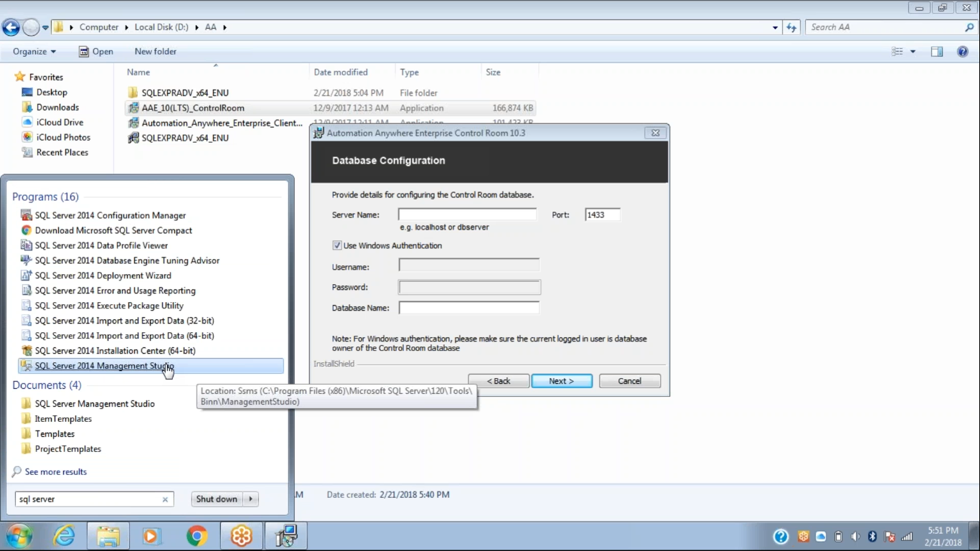Click the Port field showing 1433
980x551 pixels.
pos(603,215)
